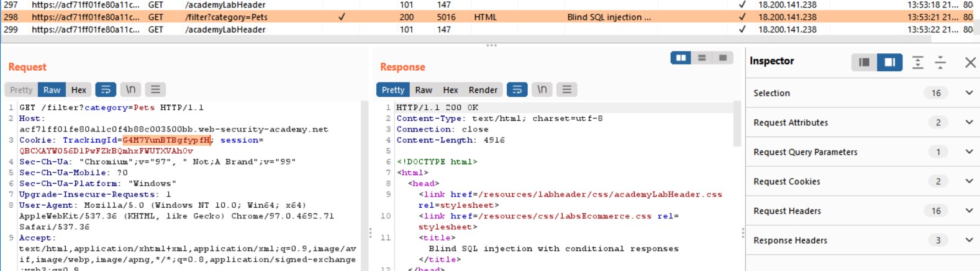Toggle word wrap icon in Response panel

517,90
